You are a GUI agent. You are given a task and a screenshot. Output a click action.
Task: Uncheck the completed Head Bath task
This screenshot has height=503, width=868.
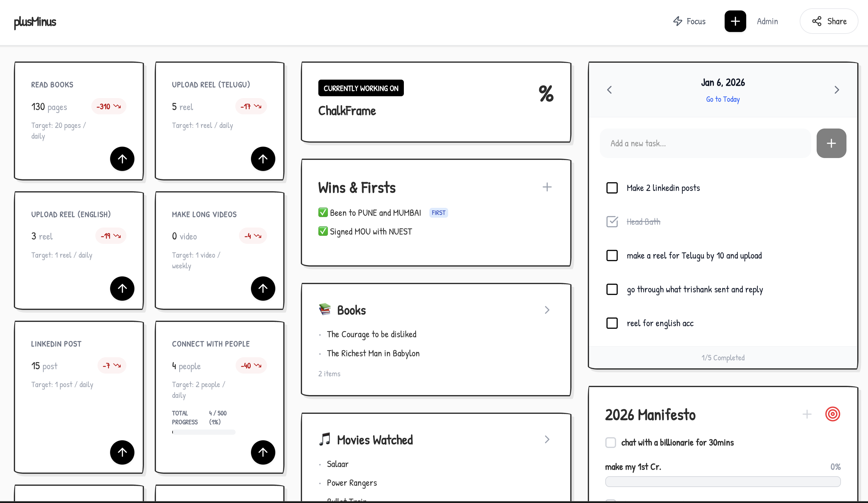[x=612, y=222]
